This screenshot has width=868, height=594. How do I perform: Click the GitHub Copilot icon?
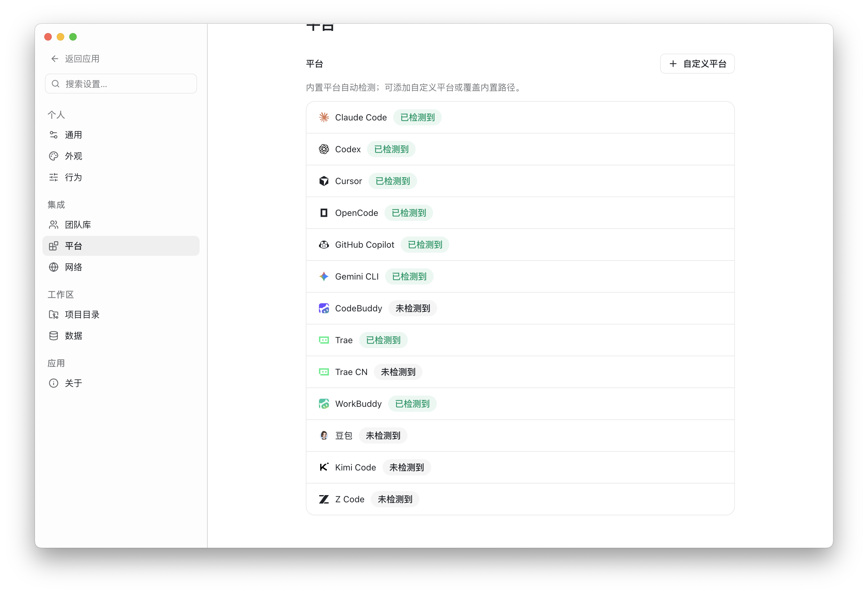point(324,245)
